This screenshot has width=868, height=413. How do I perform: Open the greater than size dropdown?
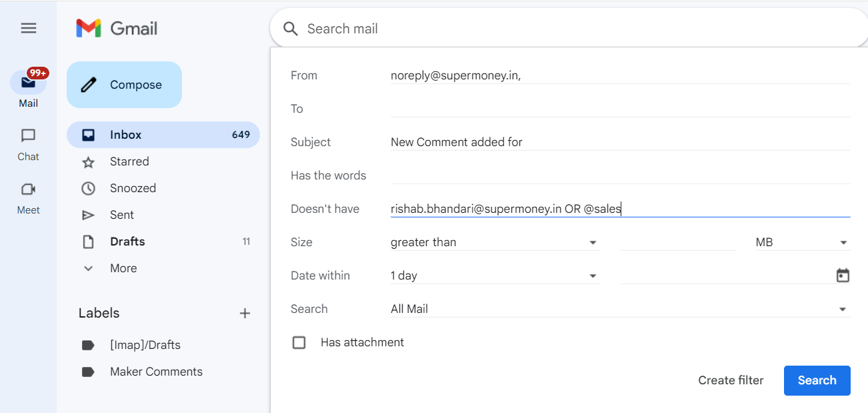[592, 242]
